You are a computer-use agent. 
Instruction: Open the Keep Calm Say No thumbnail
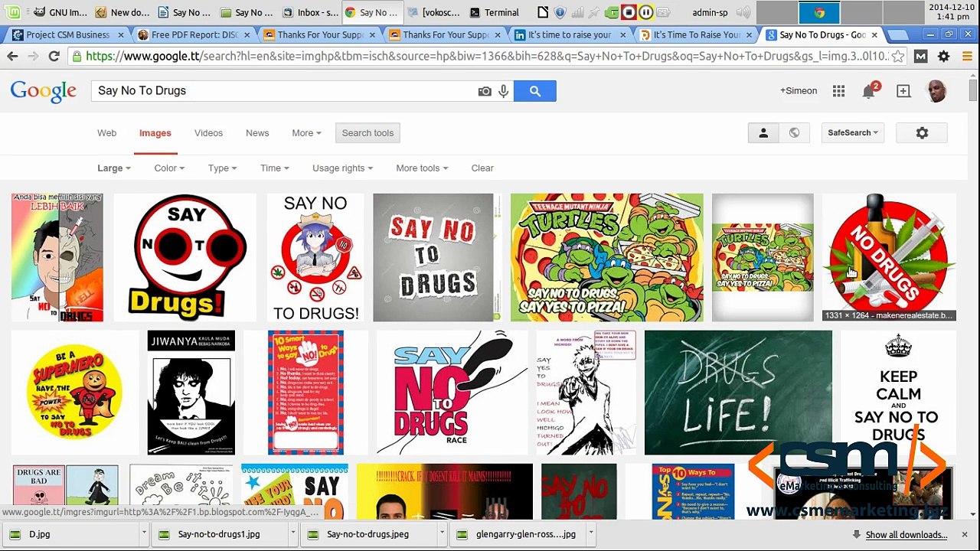(x=898, y=393)
